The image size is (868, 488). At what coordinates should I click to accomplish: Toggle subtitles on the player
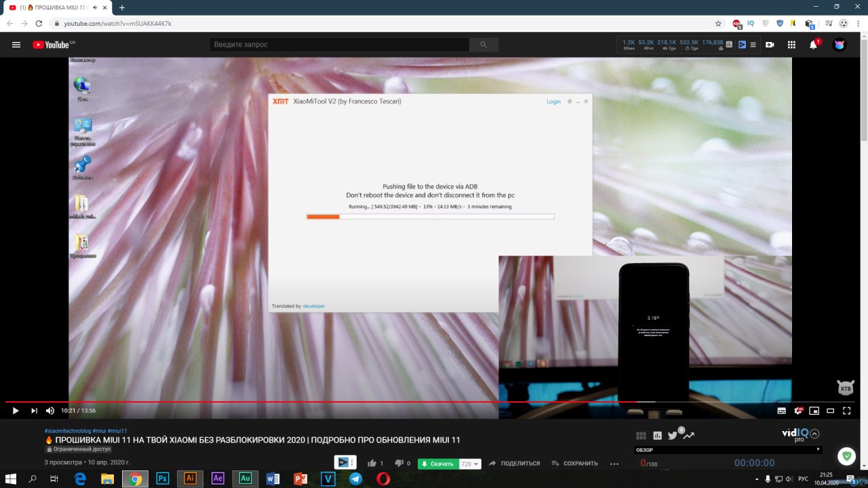[781, 411]
